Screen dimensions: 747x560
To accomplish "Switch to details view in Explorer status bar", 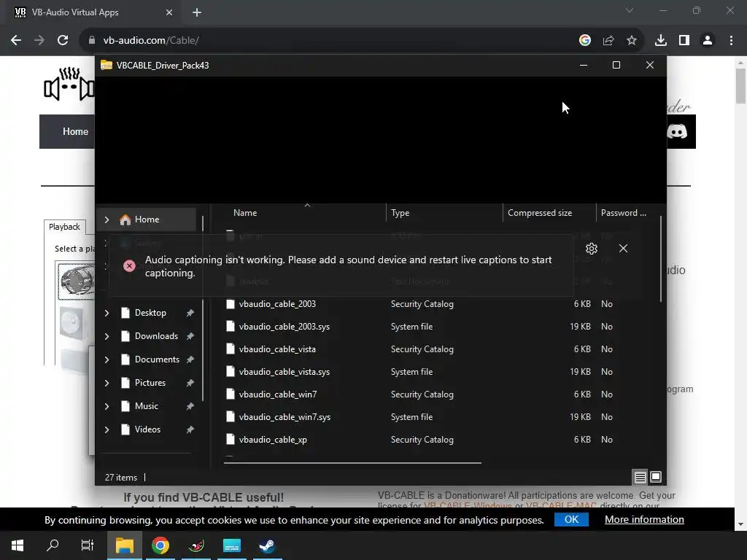I will pos(640,477).
